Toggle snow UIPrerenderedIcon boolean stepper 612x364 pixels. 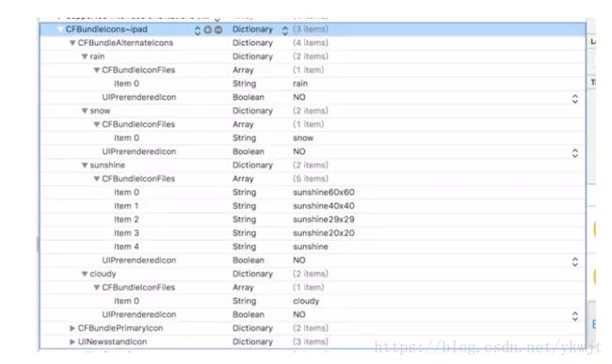pyautogui.click(x=575, y=153)
